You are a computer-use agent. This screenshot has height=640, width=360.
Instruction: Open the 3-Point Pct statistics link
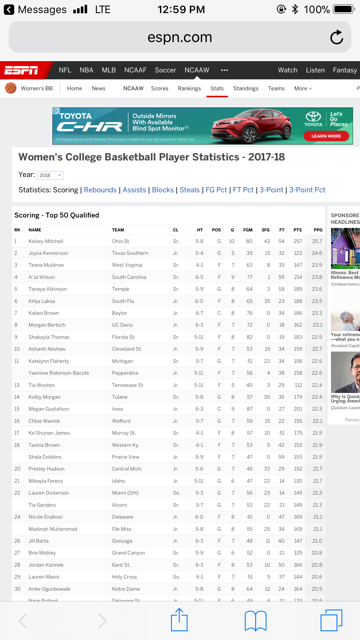pyautogui.click(x=307, y=190)
